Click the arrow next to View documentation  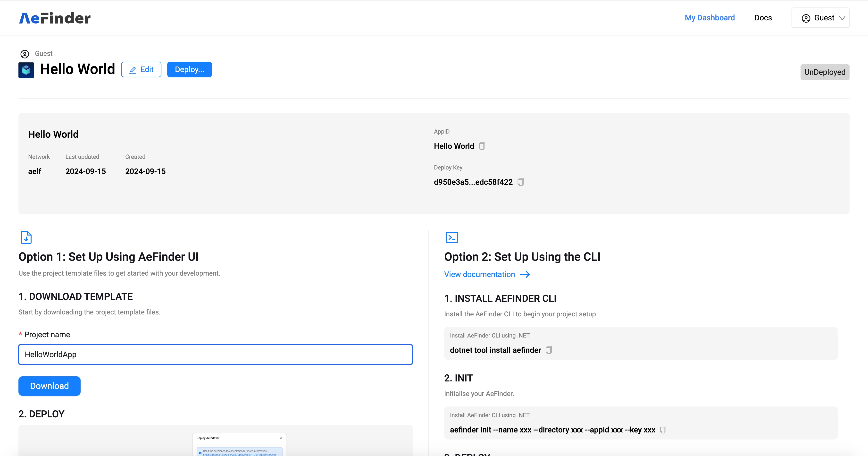tap(525, 274)
